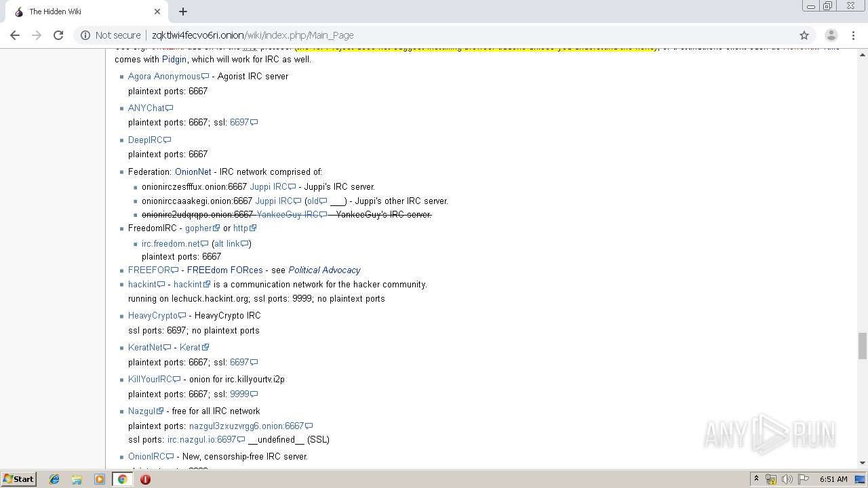Open the HeavyCrypto link
868x488 pixels.
[157, 316]
